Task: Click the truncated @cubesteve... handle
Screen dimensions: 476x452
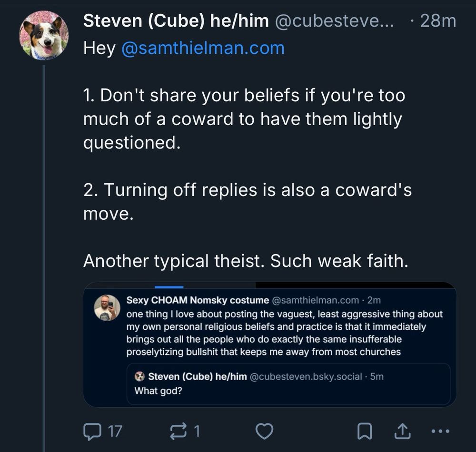Action: coord(335,20)
